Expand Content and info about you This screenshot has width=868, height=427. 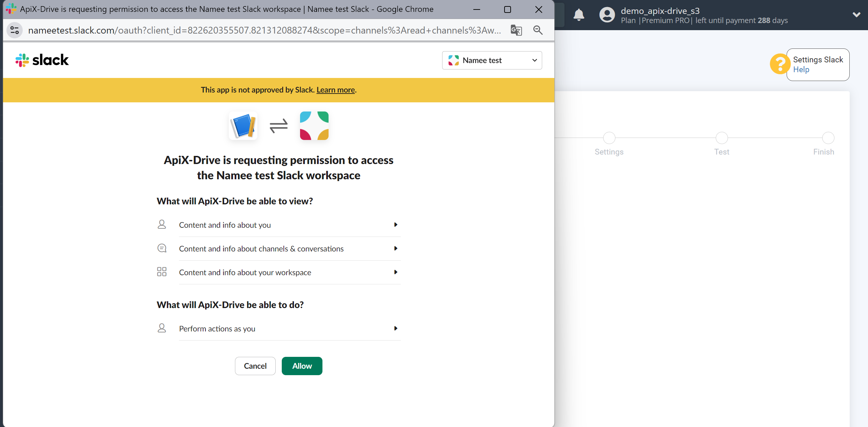(x=290, y=225)
